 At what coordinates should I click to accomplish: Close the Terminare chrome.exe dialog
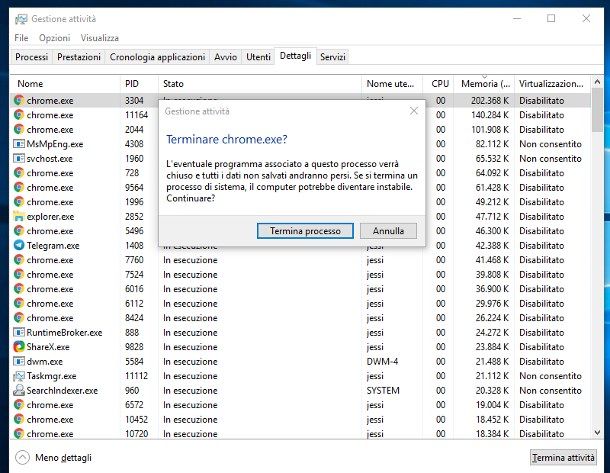click(x=414, y=111)
